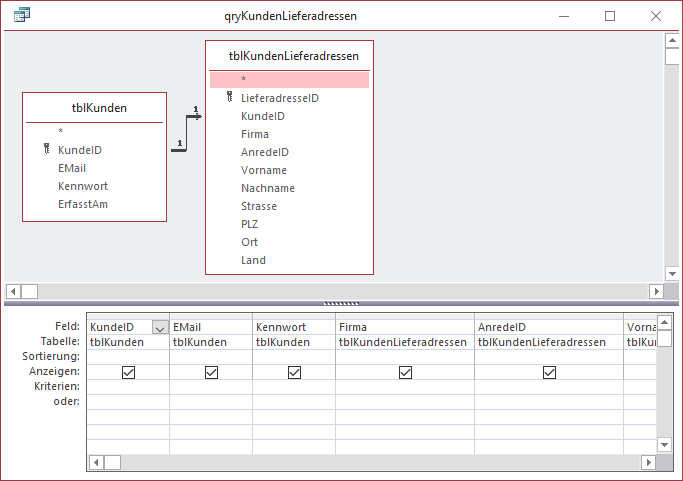Select the relationship join line between tables
Image resolution: width=683 pixels, height=481 pixels.
tap(186, 134)
